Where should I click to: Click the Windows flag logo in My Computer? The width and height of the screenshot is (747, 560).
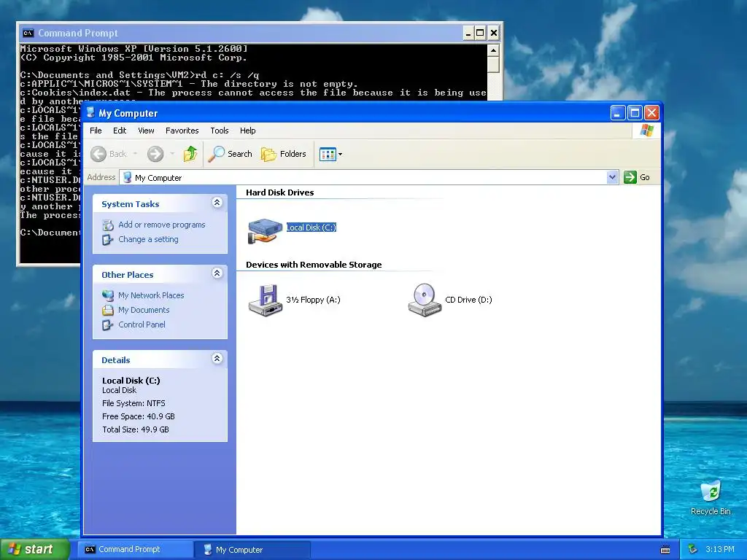click(646, 131)
